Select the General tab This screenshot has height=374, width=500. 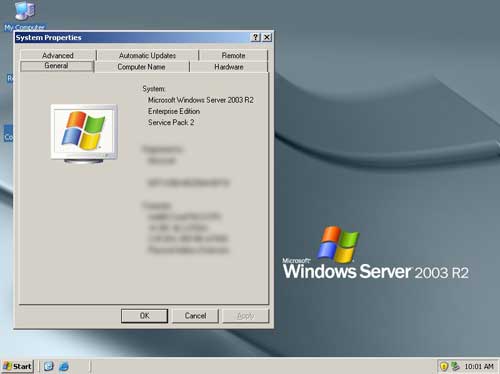(x=57, y=66)
